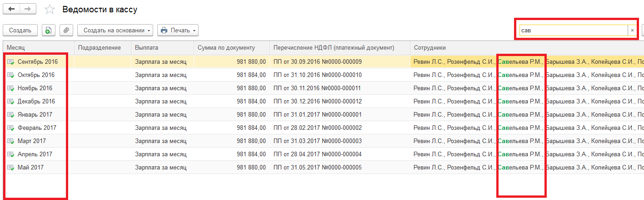Select the Ноябрь 2016 row

(x=324, y=88)
